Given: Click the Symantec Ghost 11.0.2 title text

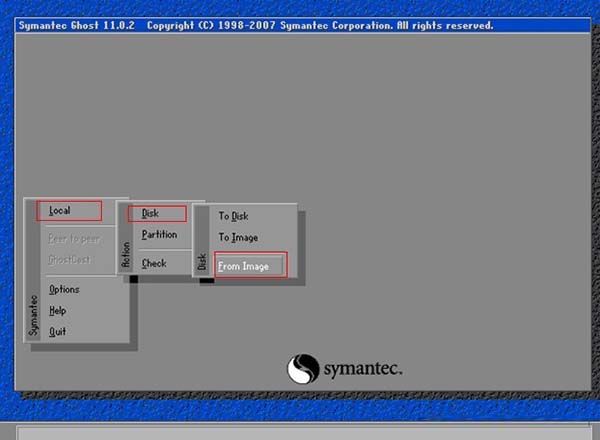Looking at the screenshot, I should (77, 26).
